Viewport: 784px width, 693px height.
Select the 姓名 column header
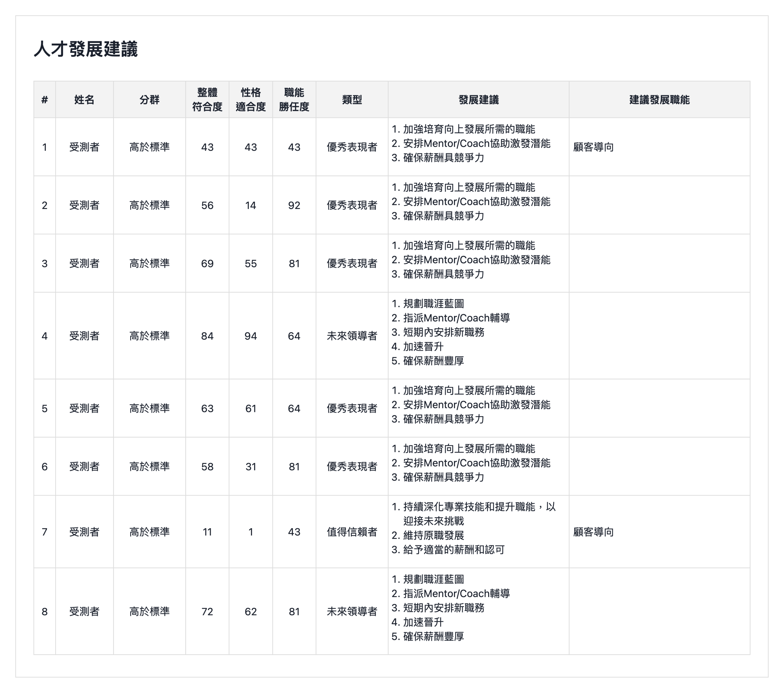pyautogui.click(x=85, y=100)
